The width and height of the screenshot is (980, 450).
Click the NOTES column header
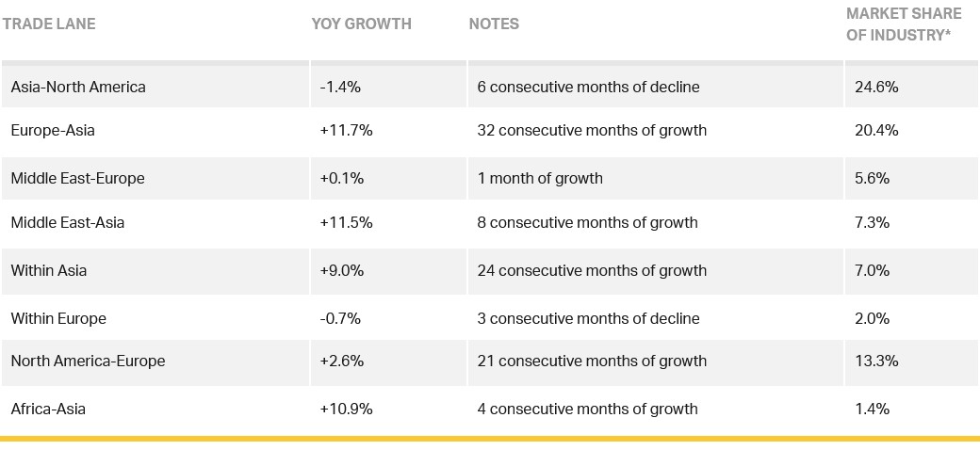[x=494, y=24]
